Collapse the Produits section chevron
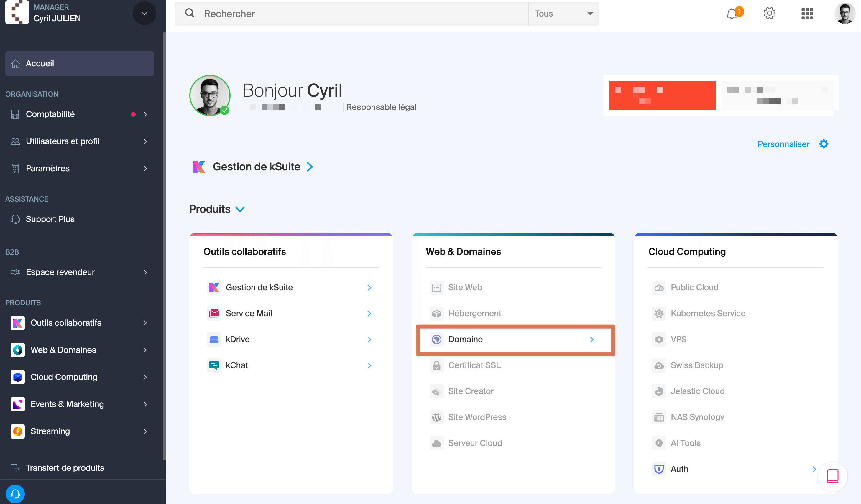861x504 pixels. 240,209
